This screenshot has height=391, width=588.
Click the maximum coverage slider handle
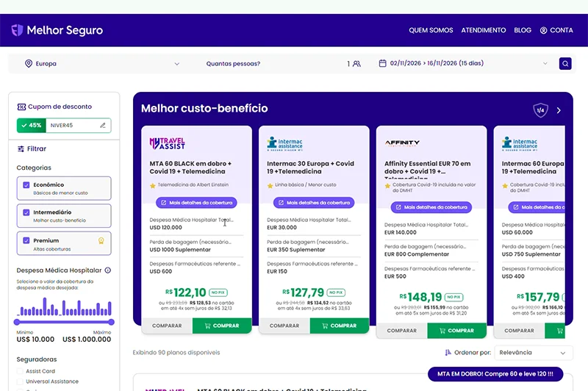pos(112,322)
